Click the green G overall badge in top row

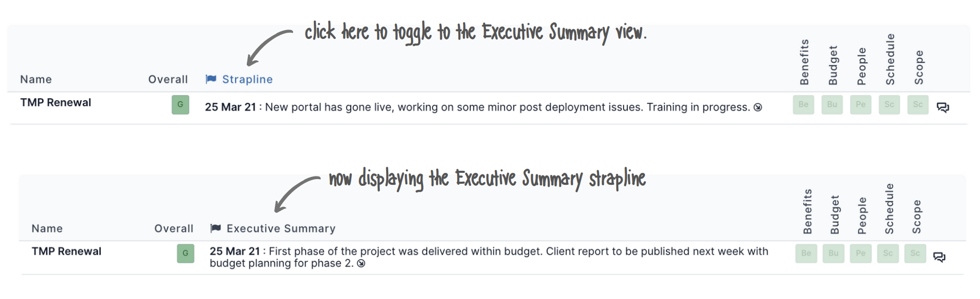[180, 104]
